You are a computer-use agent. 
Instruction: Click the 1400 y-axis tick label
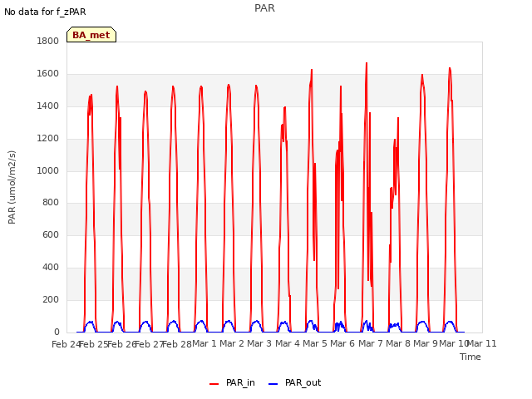point(48,106)
